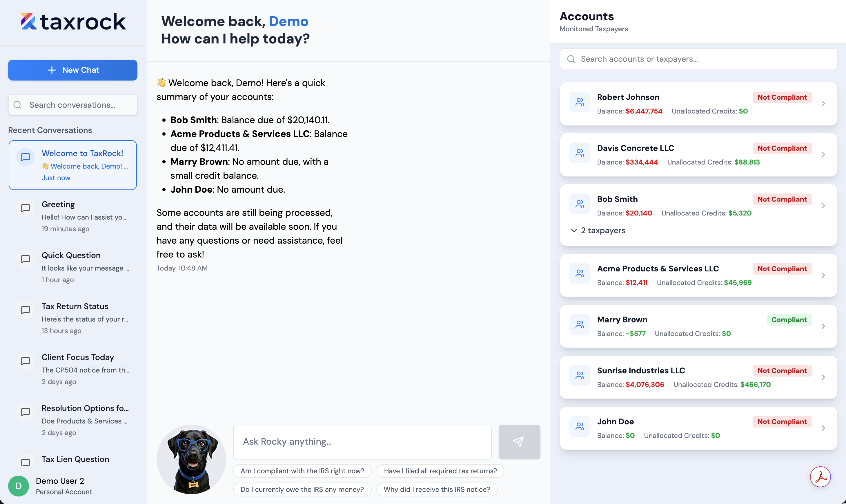Image resolution: width=846 pixels, height=504 pixels.
Task: Click chat icon beside Greeting conversation
Action: click(x=26, y=208)
